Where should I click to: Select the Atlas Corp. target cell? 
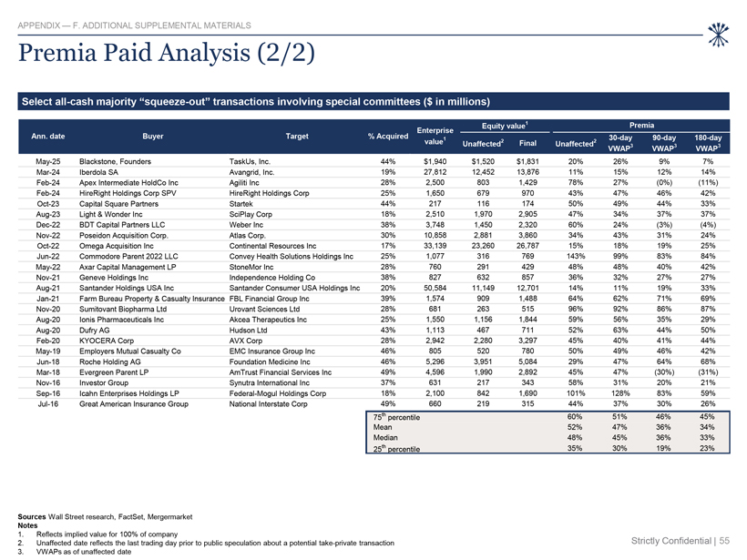click(x=247, y=235)
